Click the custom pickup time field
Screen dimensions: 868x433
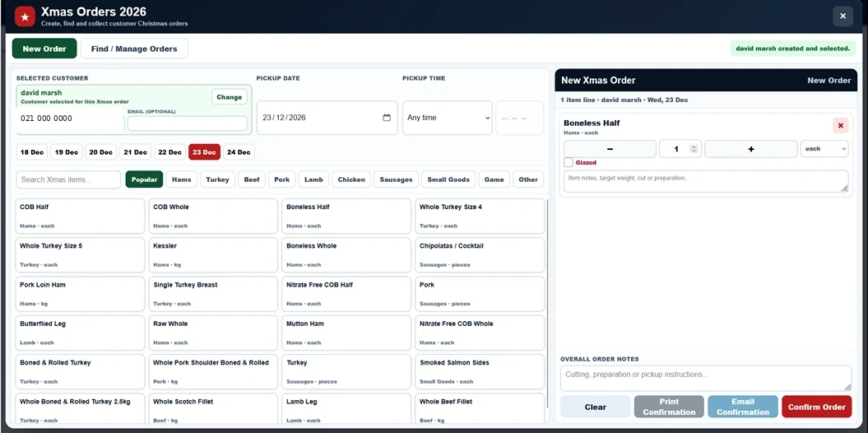[x=519, y=118]
